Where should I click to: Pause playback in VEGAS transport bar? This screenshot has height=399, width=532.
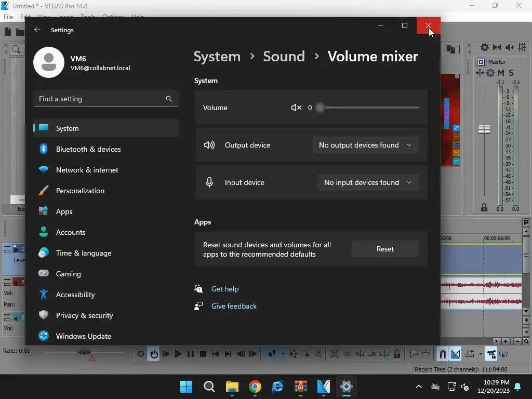(191, 354)
